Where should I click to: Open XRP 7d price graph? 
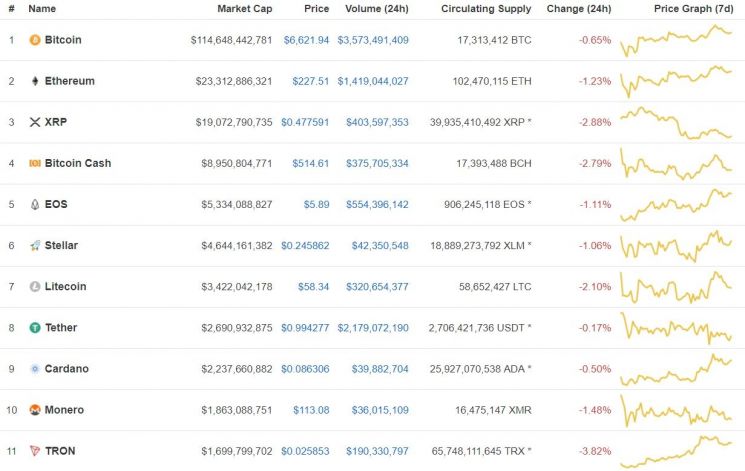[676, 122]
